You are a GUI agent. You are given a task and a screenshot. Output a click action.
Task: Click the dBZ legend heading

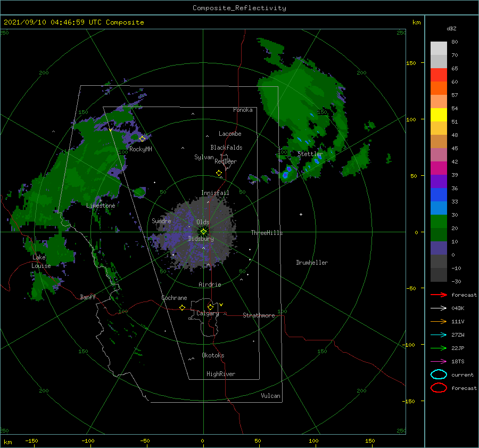[x=451, y=29]
